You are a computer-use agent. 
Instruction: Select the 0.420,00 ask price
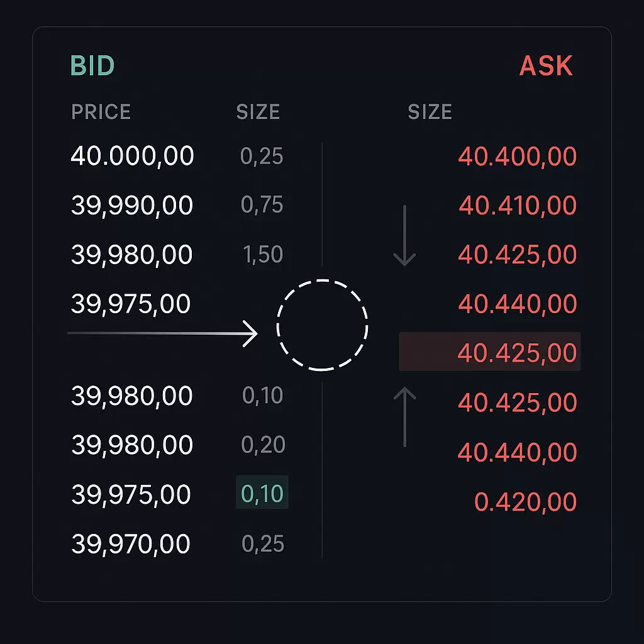tap(525, 502)
